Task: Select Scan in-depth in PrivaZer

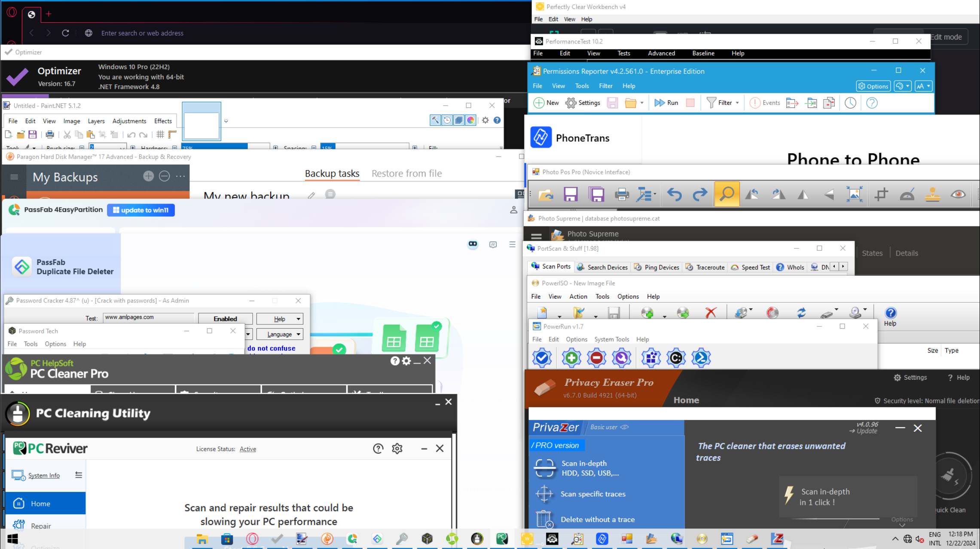Action: 576,468
